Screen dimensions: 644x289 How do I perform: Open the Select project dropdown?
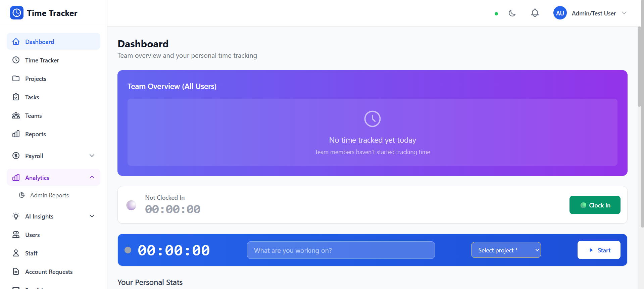click(506, 250)
